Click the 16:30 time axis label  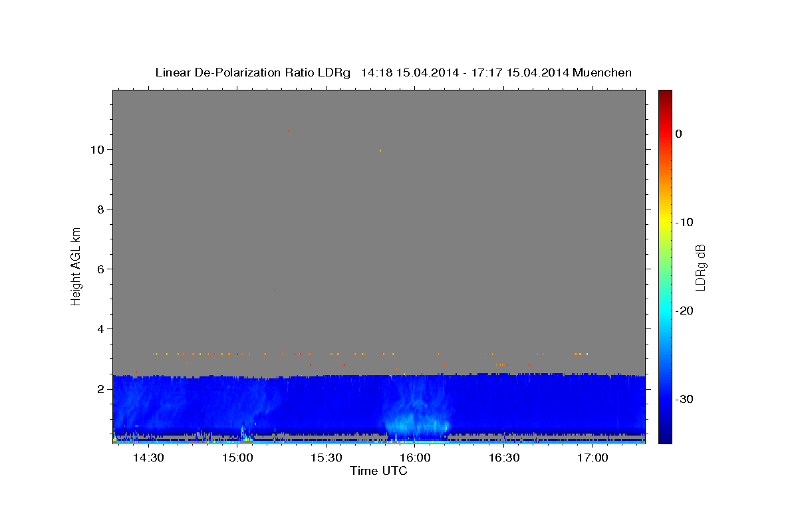[x=503, y=458]
